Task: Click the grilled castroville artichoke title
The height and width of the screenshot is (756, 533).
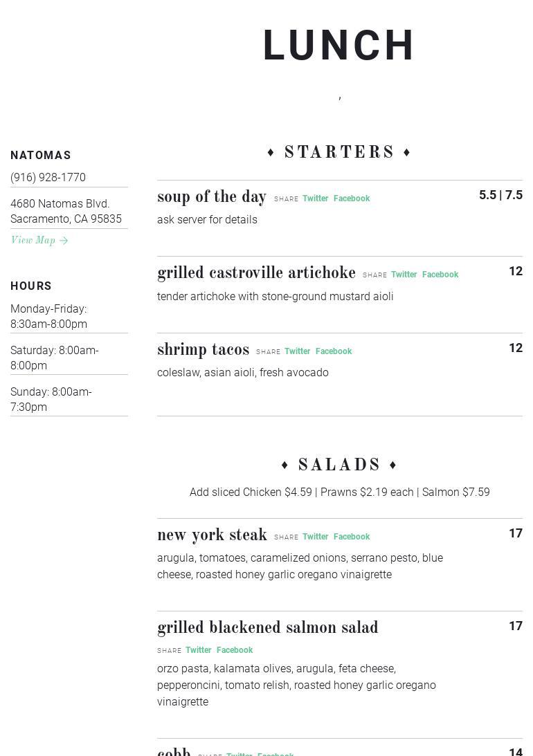Action: [x=256, y=273]
